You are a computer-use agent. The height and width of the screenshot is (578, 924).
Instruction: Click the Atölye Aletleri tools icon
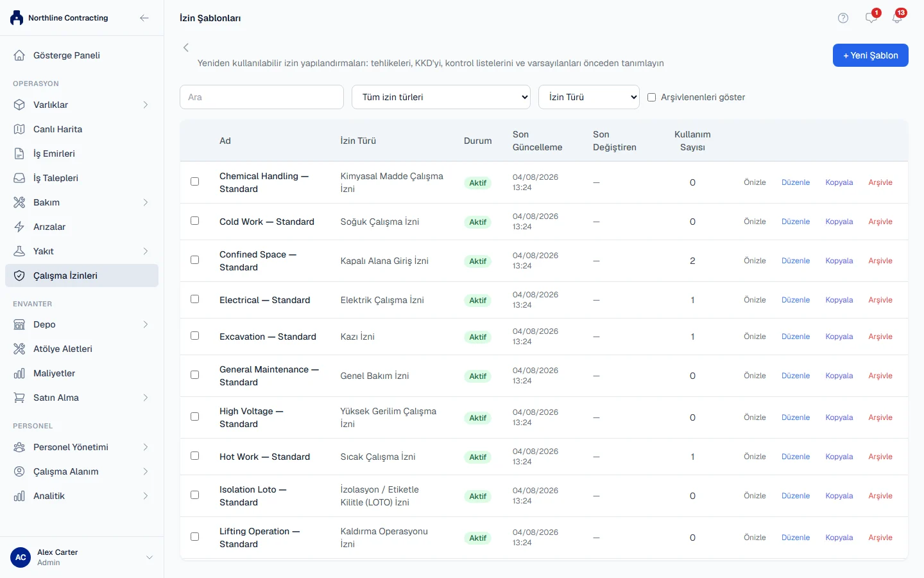(19, 349)
